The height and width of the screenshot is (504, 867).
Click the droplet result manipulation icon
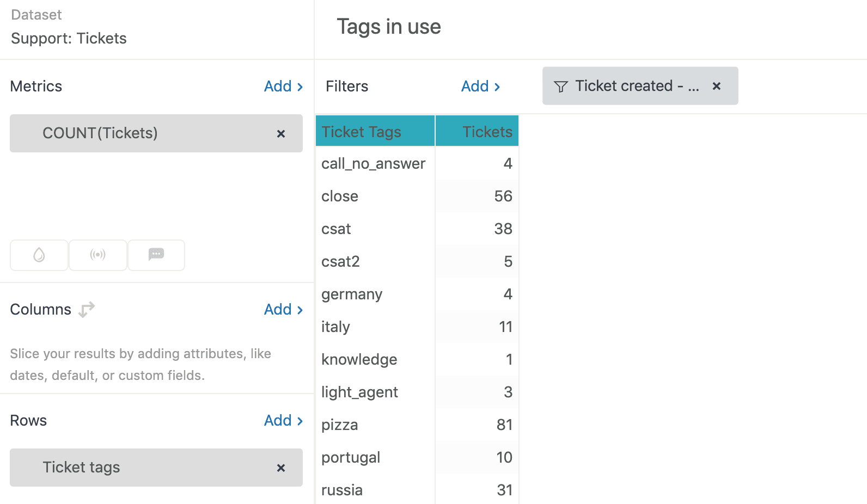tap(39, 255)
